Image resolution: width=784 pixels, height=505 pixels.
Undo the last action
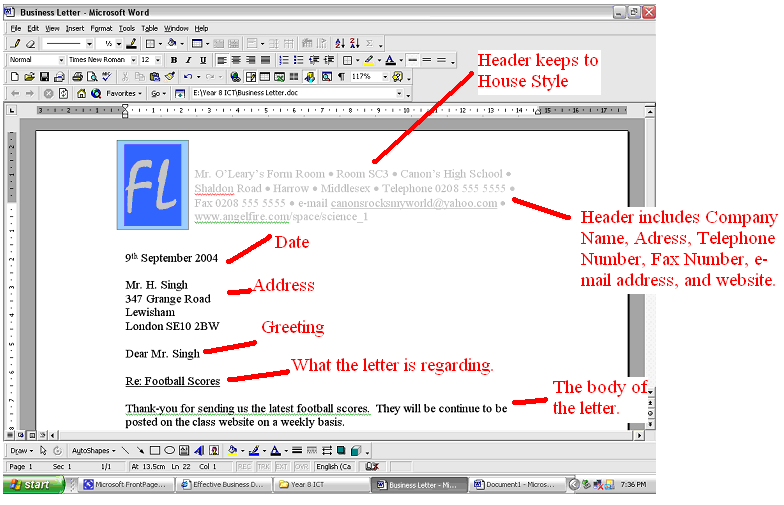point(188,76)
